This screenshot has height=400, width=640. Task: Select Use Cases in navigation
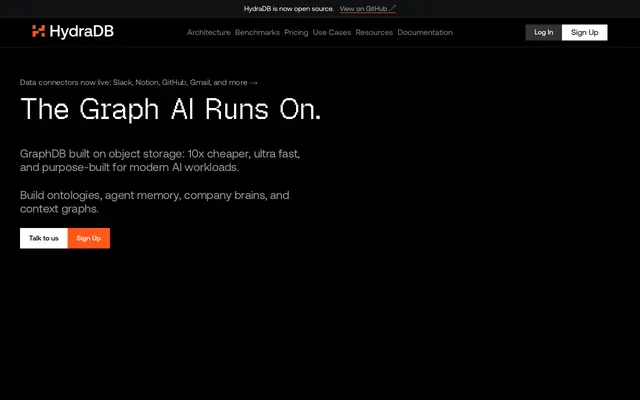pos(331,32)
